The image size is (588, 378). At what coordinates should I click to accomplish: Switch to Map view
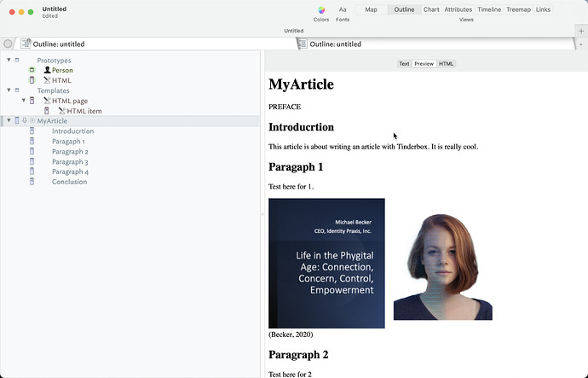[x=372, y=9]
